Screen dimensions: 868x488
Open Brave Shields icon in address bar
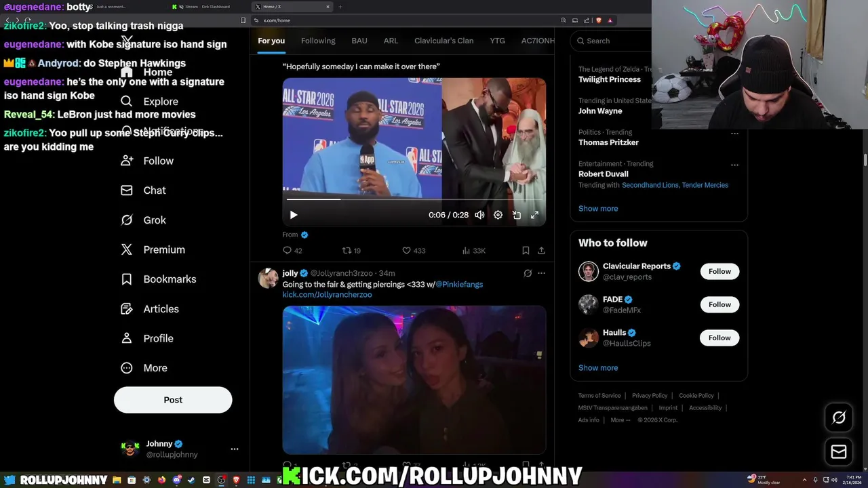pos(599,20)
